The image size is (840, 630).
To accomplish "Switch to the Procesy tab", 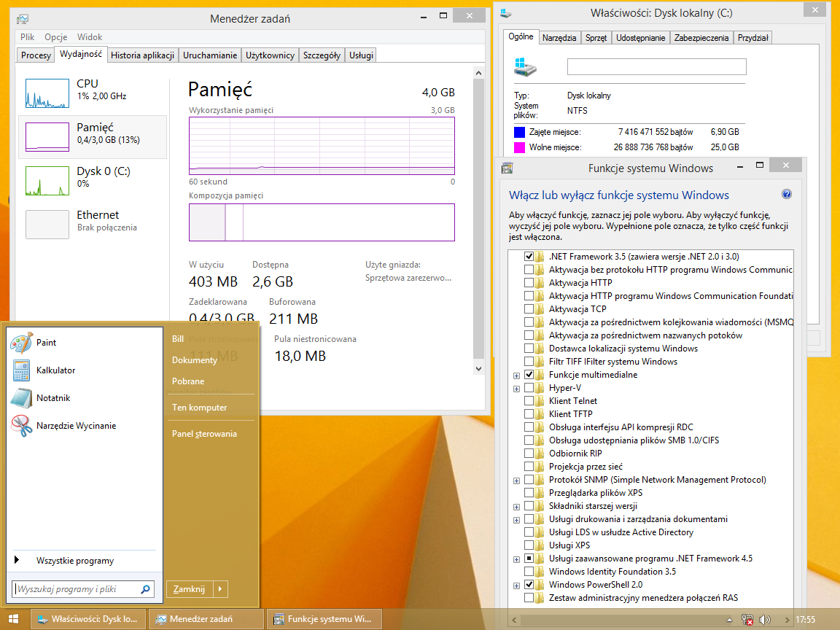I will click(36, 55).
